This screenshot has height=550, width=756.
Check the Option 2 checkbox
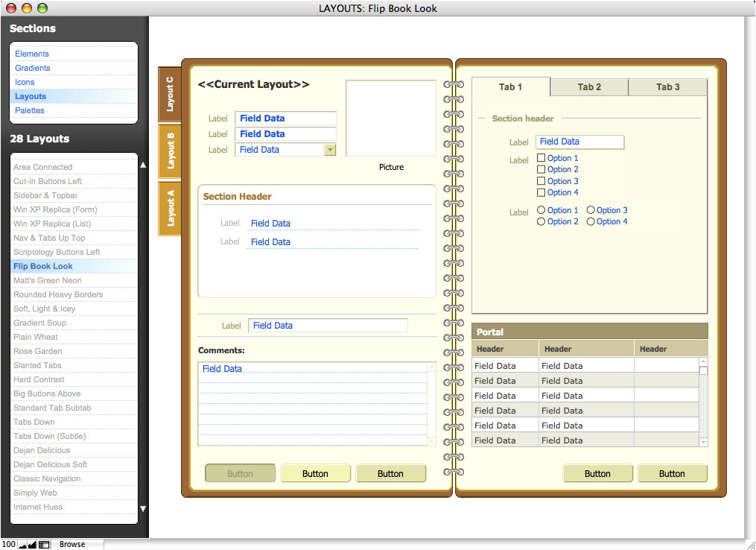(541, 169)
